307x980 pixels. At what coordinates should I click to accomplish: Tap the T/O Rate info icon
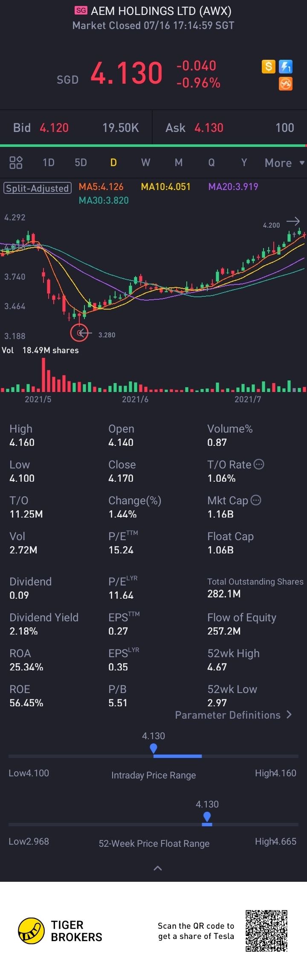(259, 464)
